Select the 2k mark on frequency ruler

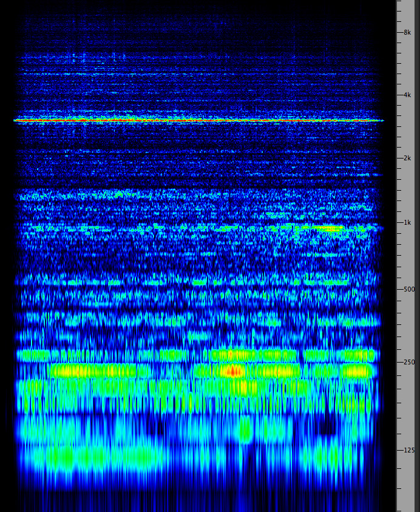point(407,158)
